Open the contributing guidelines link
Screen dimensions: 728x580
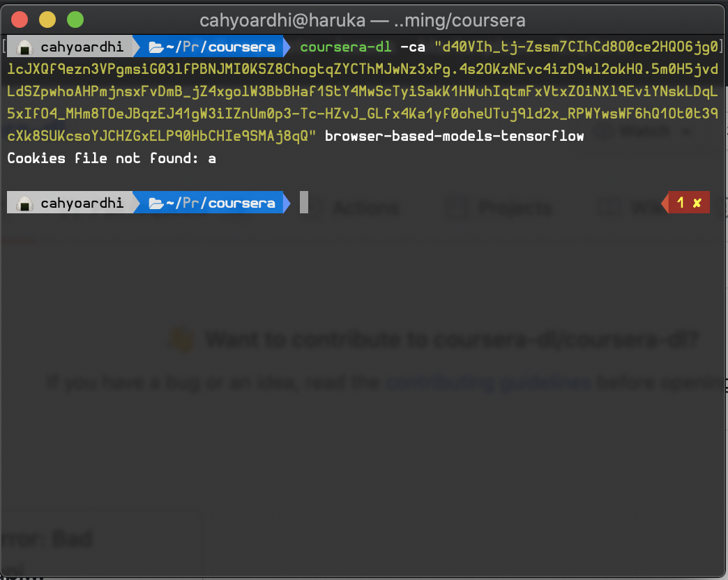coord(488,383)
